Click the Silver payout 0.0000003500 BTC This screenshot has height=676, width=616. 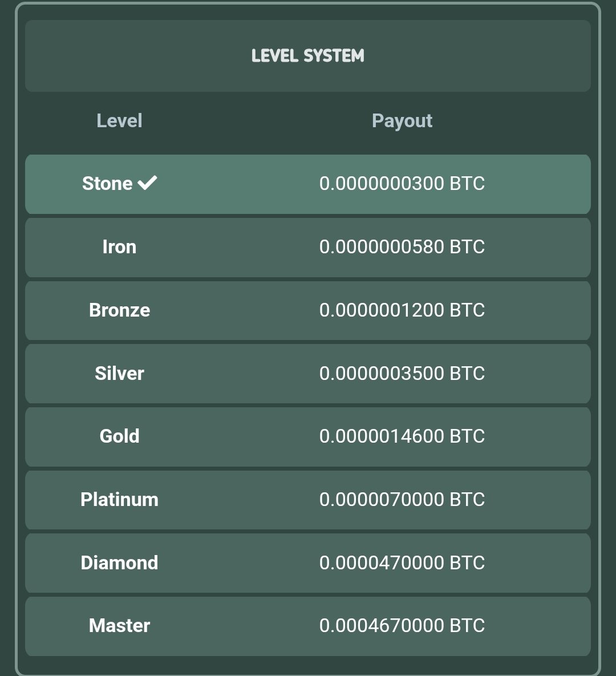pyautogui.click(x=402, y=373)
